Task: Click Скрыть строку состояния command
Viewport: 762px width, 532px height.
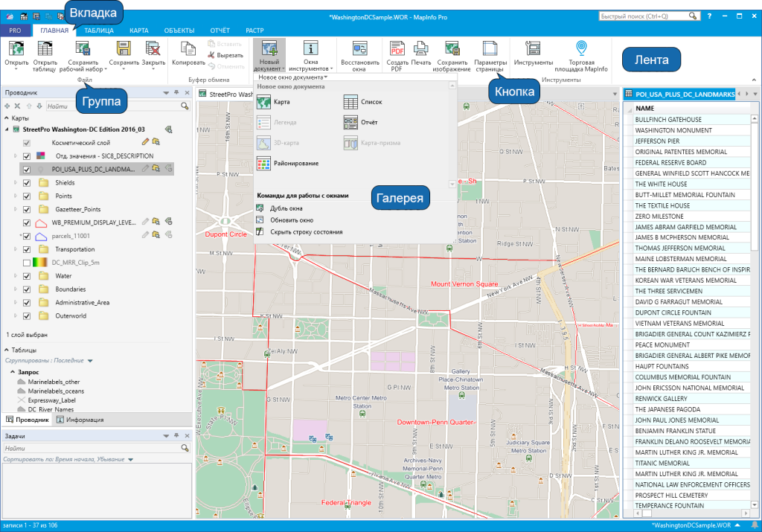Action: (300, 231)
